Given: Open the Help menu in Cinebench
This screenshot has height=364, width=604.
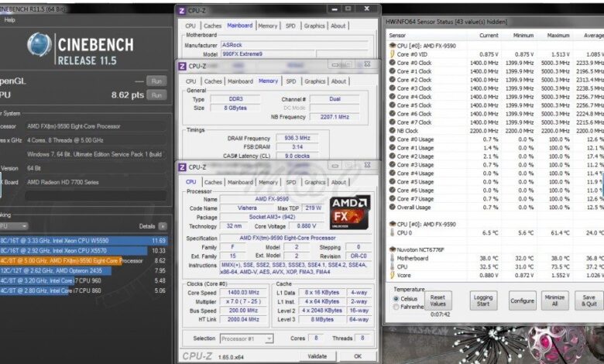Looking at the screenshot, I should click(9, 20).
